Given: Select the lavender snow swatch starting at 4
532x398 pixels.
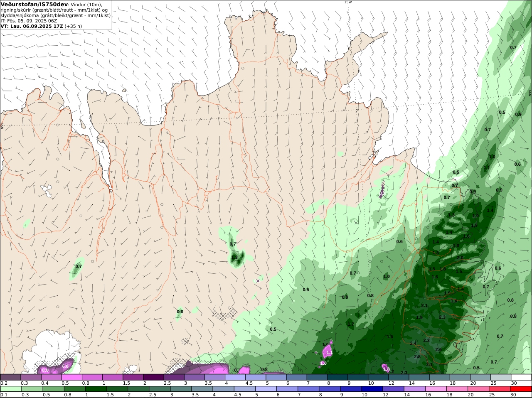Looking at the screenshot, I should pyautogui.click(x=235, y=377).
